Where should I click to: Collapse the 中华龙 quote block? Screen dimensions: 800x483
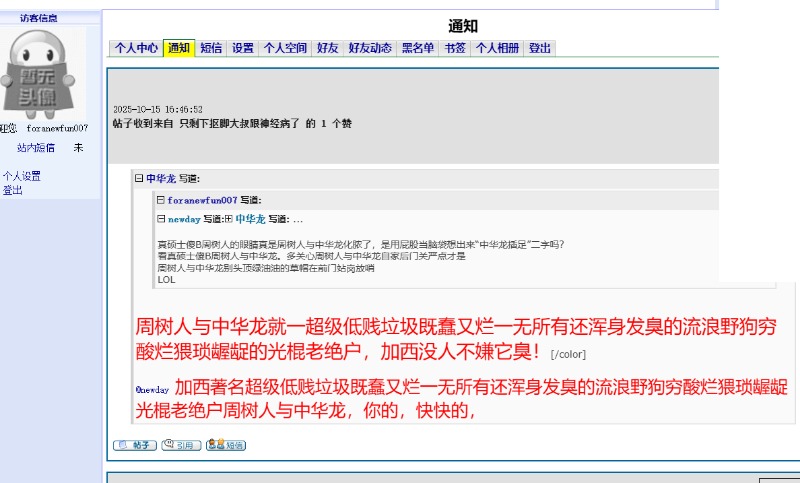click(139, 179)
